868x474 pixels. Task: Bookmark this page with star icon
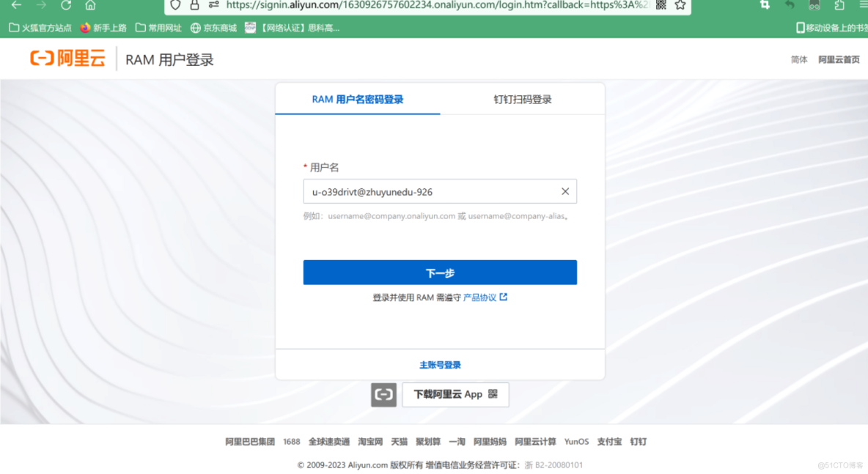pos(680,5)
